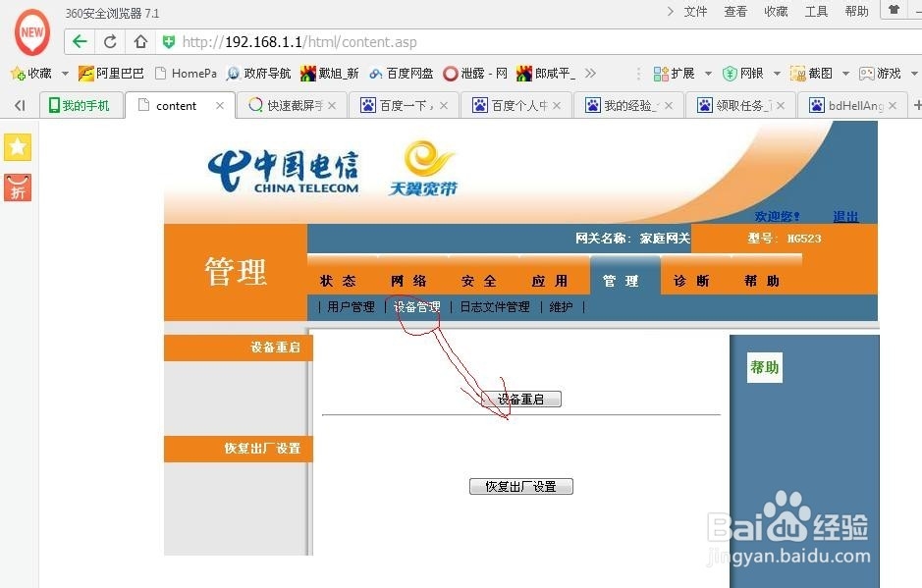Open browser home via the home icon
This screenshot has height=588, width=922.
point(139,41)
